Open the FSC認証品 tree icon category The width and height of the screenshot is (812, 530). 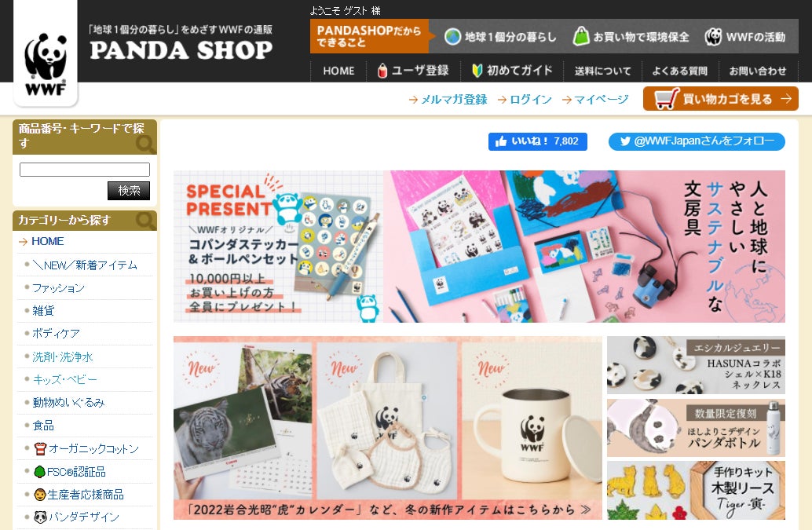pos(39,472)
